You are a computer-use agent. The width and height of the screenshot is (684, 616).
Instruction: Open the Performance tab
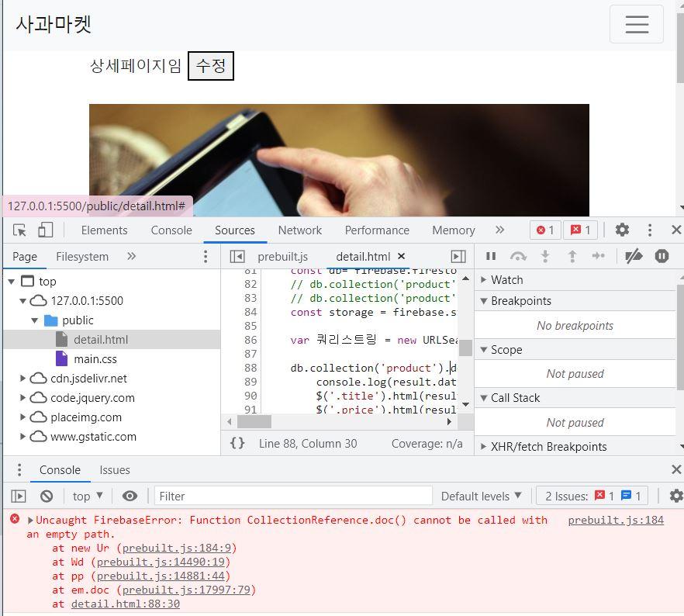[377, 230]
